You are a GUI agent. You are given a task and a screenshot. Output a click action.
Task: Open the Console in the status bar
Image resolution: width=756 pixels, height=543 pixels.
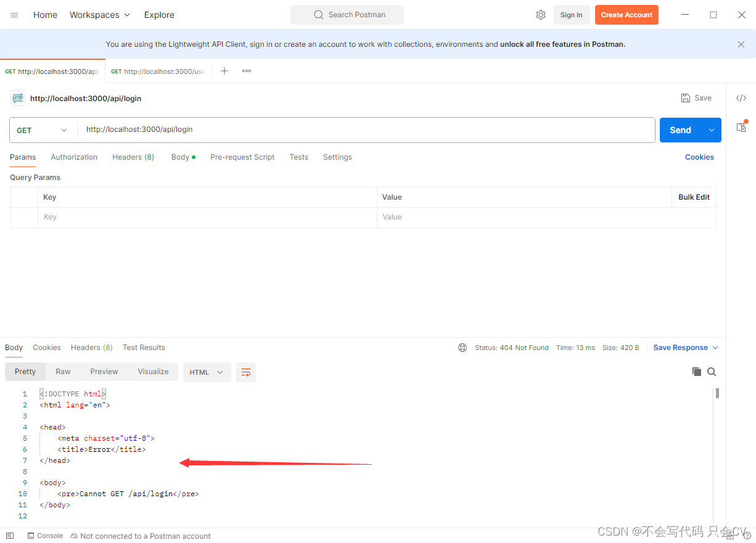[x=45, y=536]
